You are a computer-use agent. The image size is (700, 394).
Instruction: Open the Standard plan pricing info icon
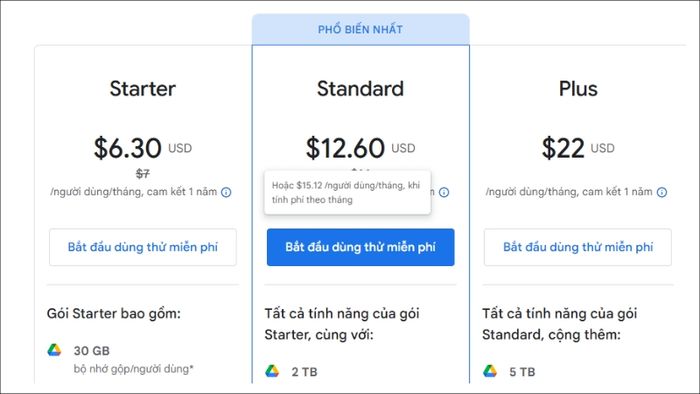click(x=444, y=192)
